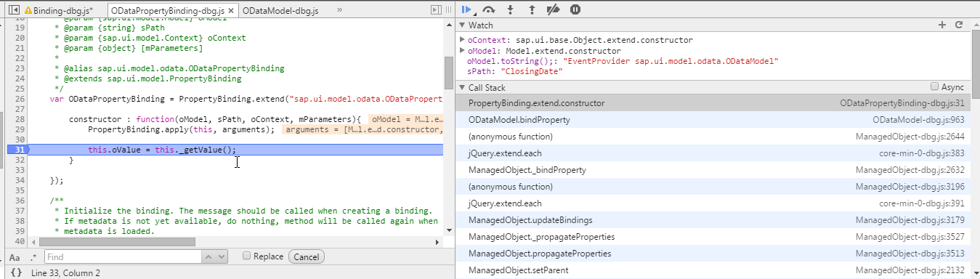Viewport: 980px width, 279px height.
Task: Click line number 29 gutter to set breakpoint
Action: point(21,129)
